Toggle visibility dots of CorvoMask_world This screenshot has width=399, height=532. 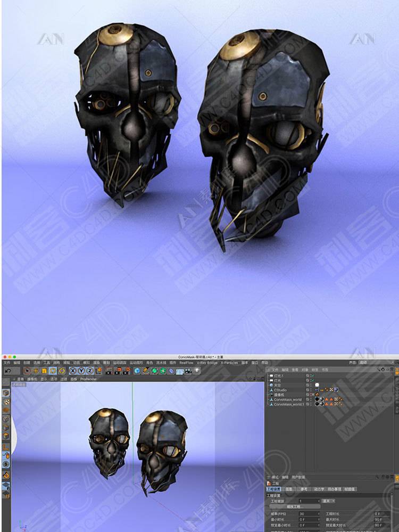[x=311, y=400]
